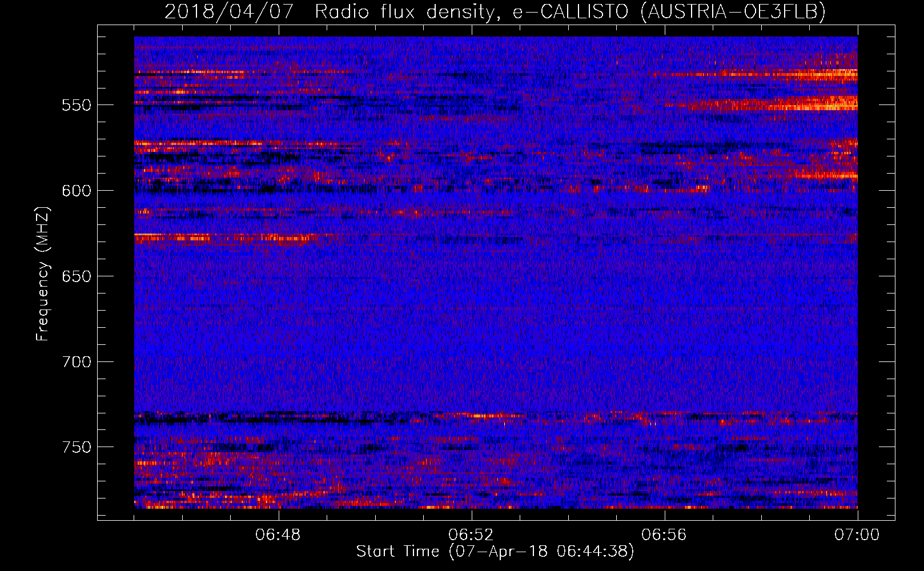Click the 07:00 time tick label
The height and width of the screenshot is (571, 924).
point(857,535)
